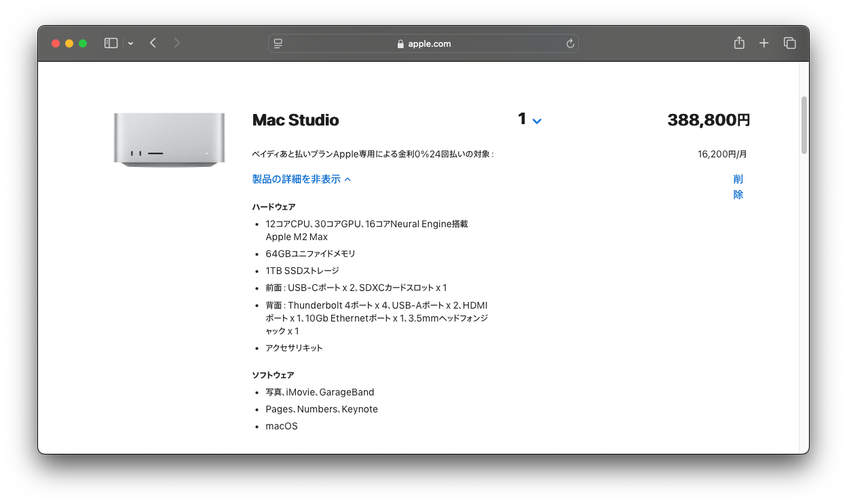Click the apple.com address field

(423, 43)
